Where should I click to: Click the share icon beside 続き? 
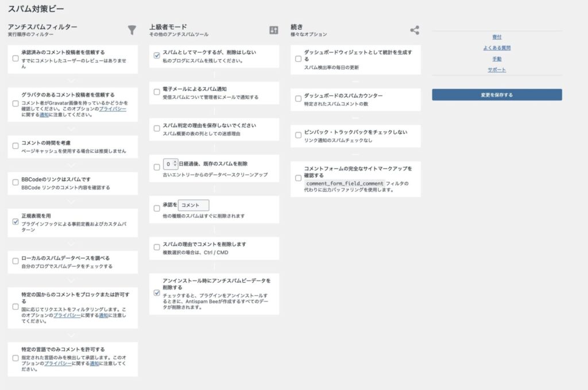coord(415,30)
